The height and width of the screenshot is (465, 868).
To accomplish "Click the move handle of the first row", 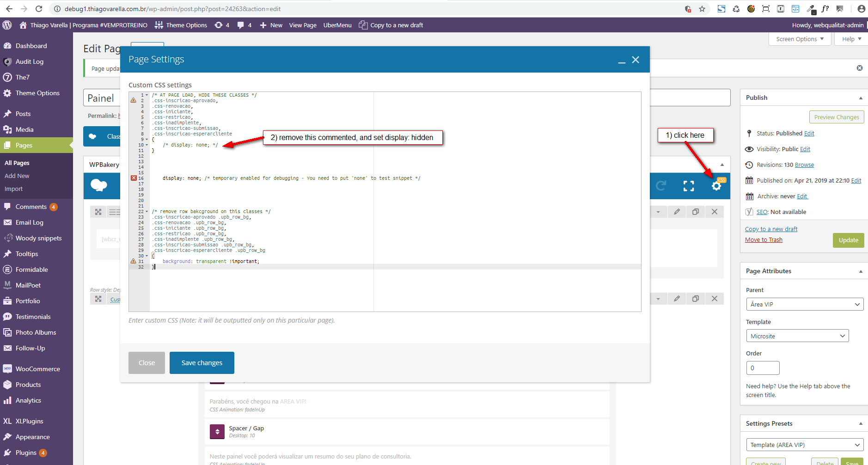I will pos(98,212).
